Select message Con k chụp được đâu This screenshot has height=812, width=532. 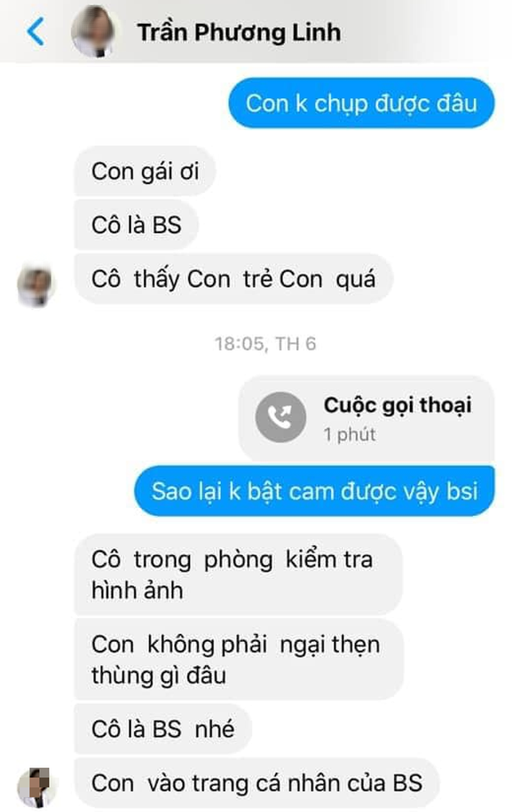click(362, 103)
